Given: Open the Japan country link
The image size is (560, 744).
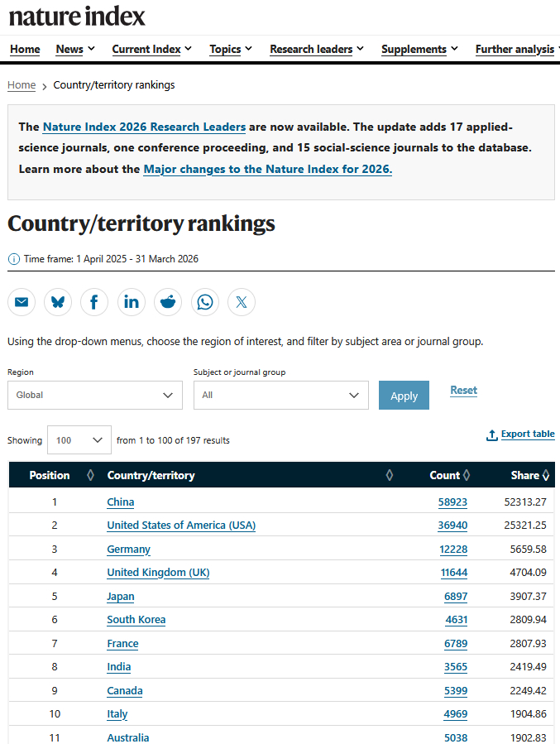Looking at the screenshot, I should pos(121,597).
